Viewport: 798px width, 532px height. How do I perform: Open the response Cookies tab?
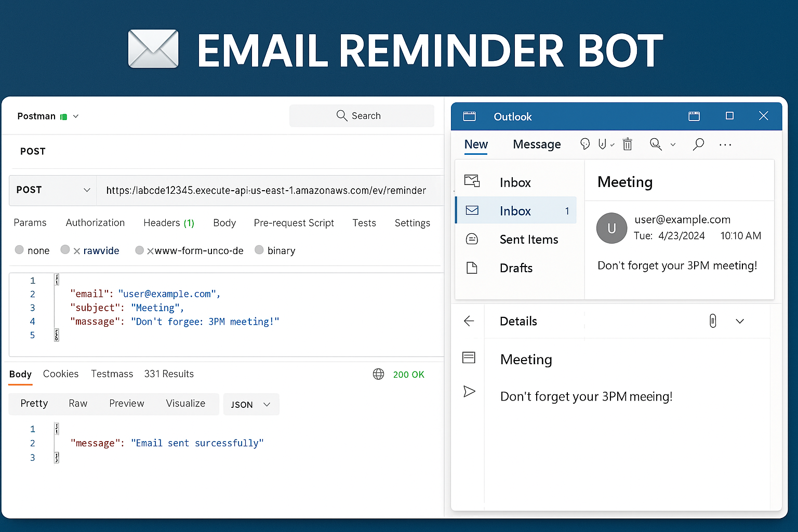[x=61, y=374]
